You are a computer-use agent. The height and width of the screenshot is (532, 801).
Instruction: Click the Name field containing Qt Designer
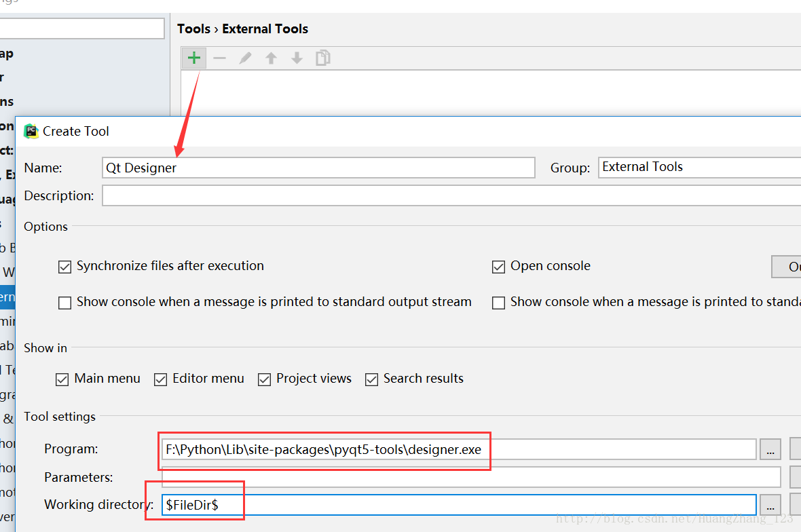click(318, 168)
